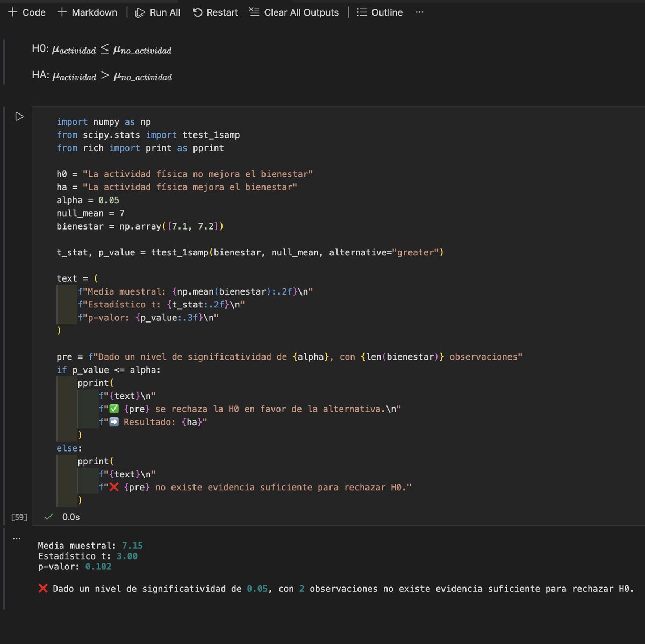Click the 'null_mean = 7' line
This screenshot has width=645, height=644.
(x=90, y=213)
